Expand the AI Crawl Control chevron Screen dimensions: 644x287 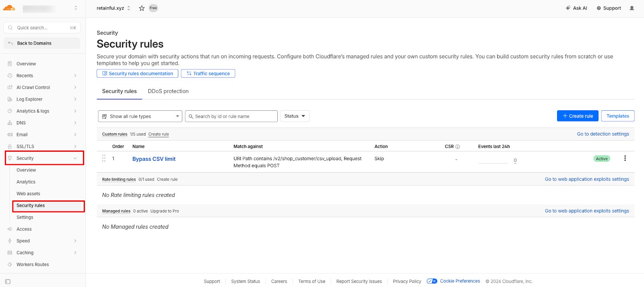pos(75,87)
